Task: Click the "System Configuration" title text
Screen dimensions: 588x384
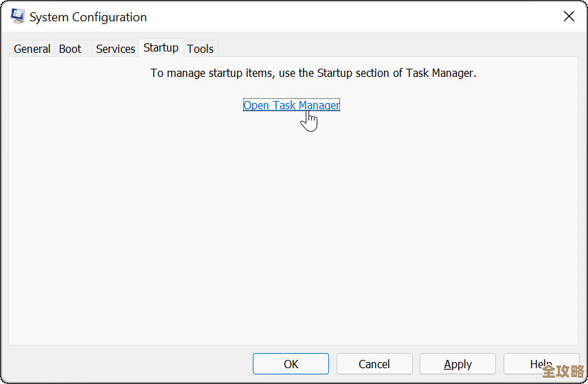Action: tap(88, 17)
